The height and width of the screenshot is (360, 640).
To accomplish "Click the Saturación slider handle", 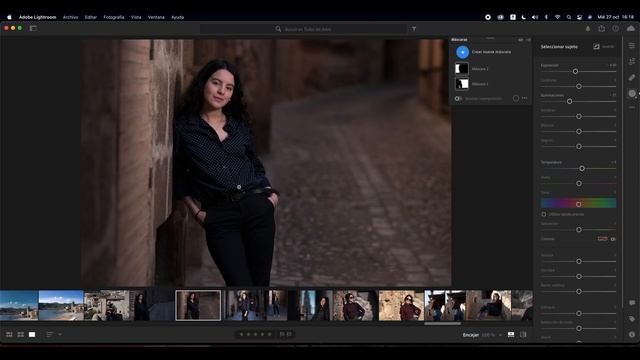I will (x=579, y=230).
